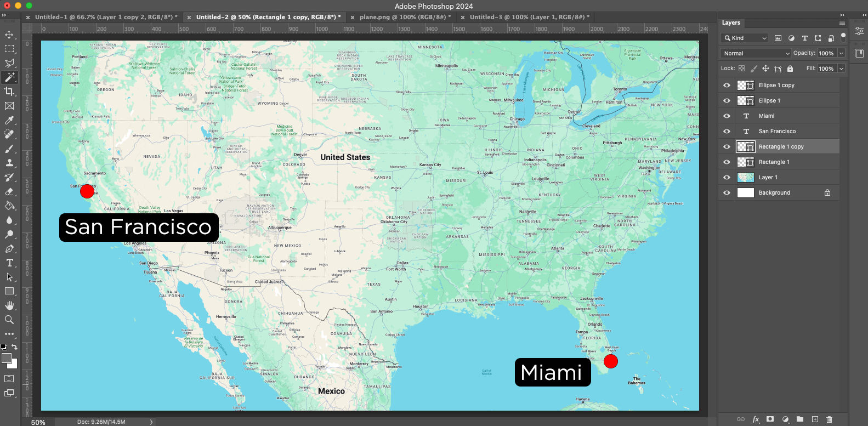The width and height of the screenshot is (868, 426).
Task: Select the Dodge tool
Action: point(9,234)
